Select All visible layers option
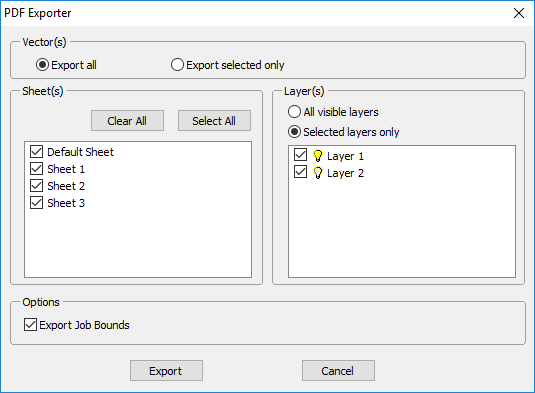Image resolution: width=535 pixels, height=393 pixels. pos(294,112)
